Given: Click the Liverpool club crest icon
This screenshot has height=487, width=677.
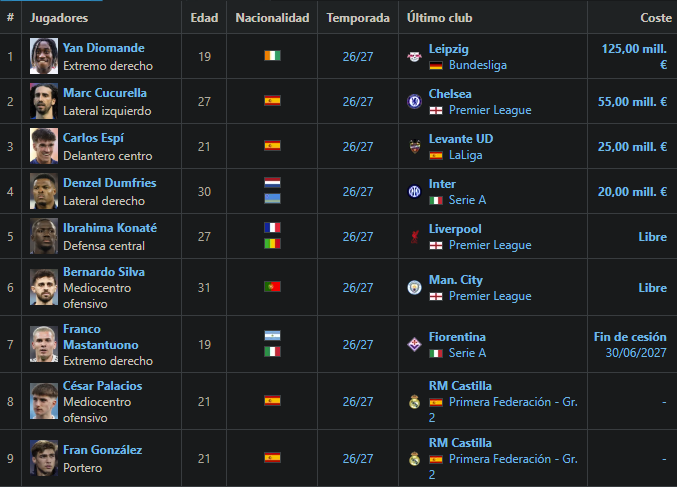Looking at the screenshot, I should click(414, 237).
